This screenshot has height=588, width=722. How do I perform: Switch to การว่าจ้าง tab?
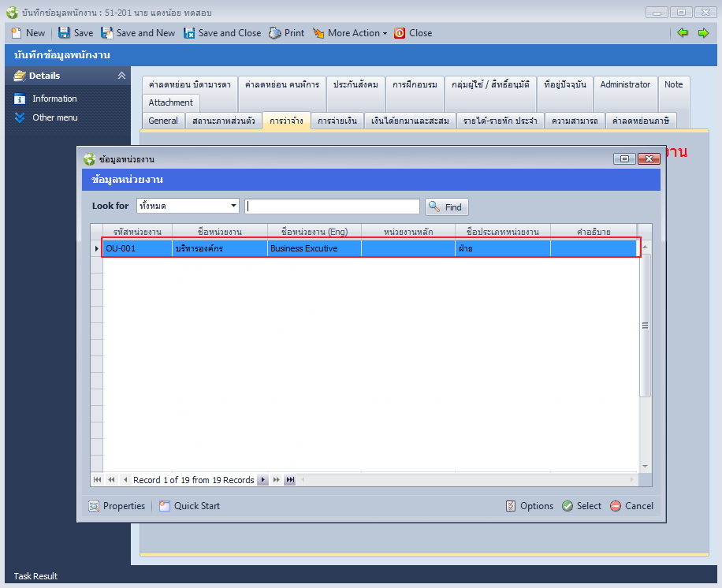[286, 121]
